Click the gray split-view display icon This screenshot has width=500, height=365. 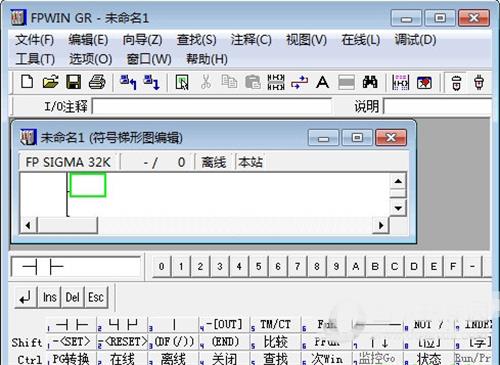(346, 82)
